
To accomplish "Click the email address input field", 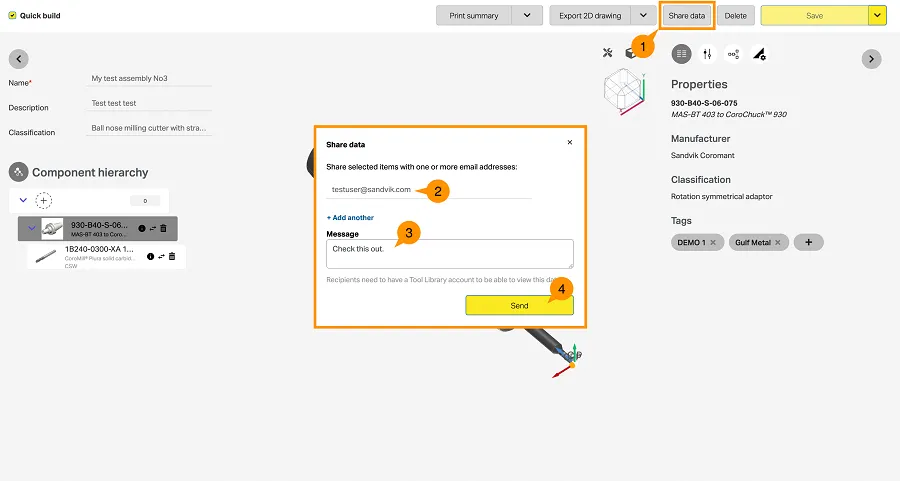I will [x=428, y=189].
